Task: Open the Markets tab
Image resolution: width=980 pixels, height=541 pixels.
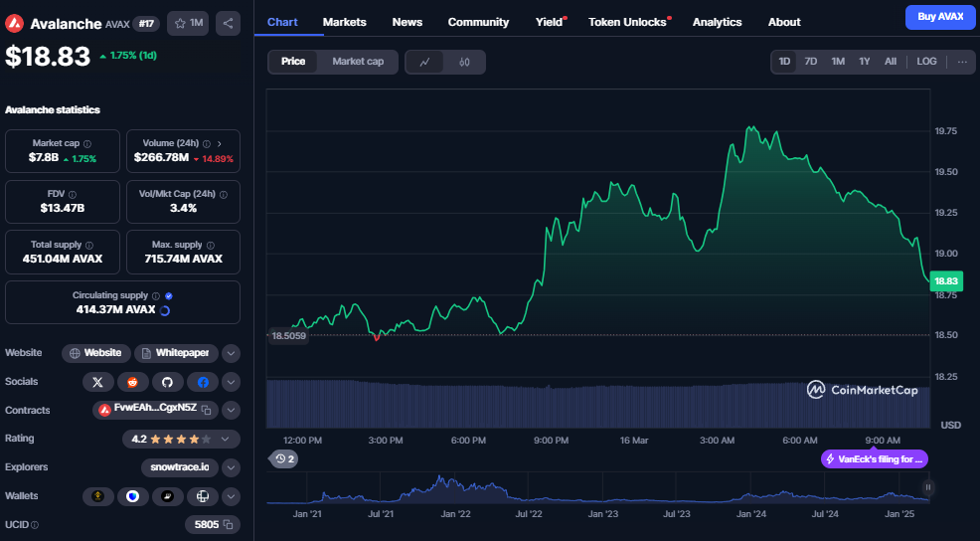Action: coord(344,22)
